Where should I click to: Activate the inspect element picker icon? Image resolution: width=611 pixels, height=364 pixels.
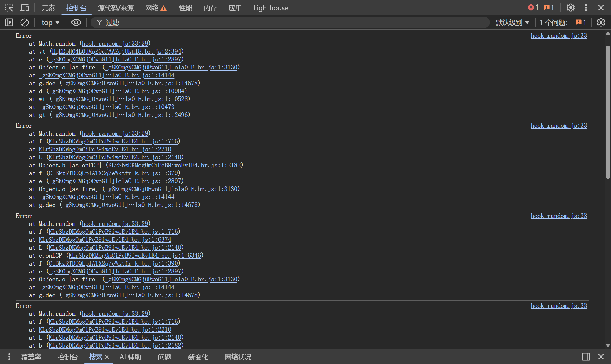[x=9, y=8]
